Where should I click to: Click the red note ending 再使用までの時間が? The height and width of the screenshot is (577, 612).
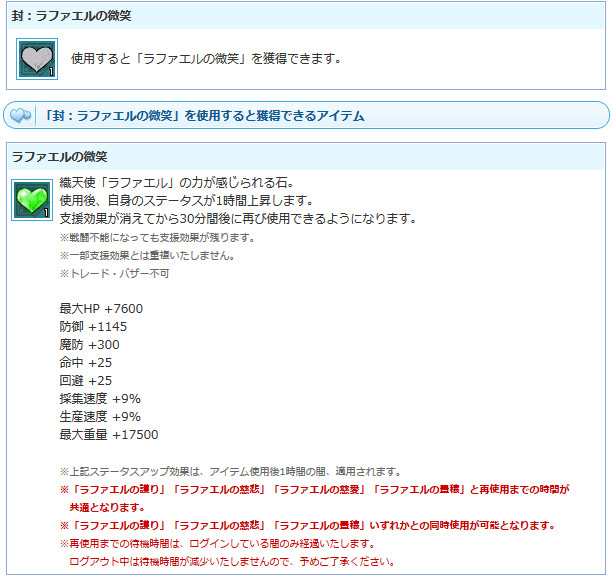point(315,490)
